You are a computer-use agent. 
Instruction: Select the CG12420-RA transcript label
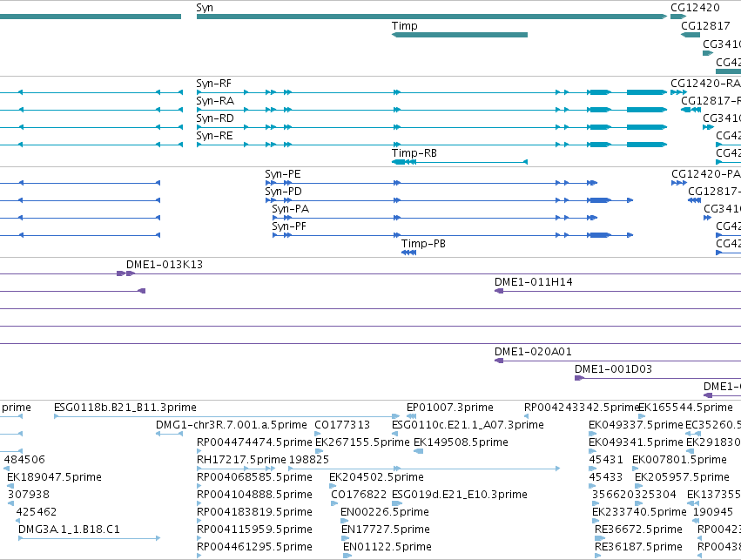pos(705,84)
